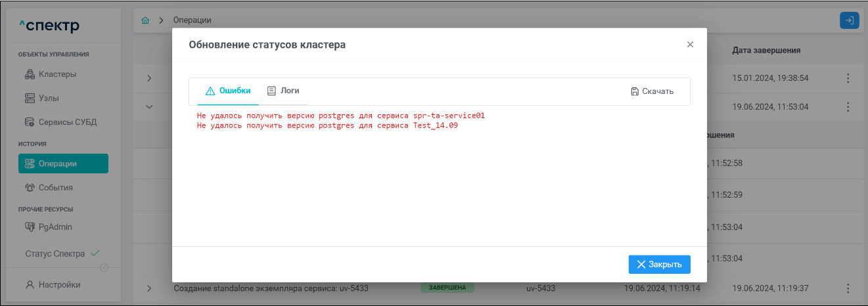Select Операции in sidebar history

(63, 164)
